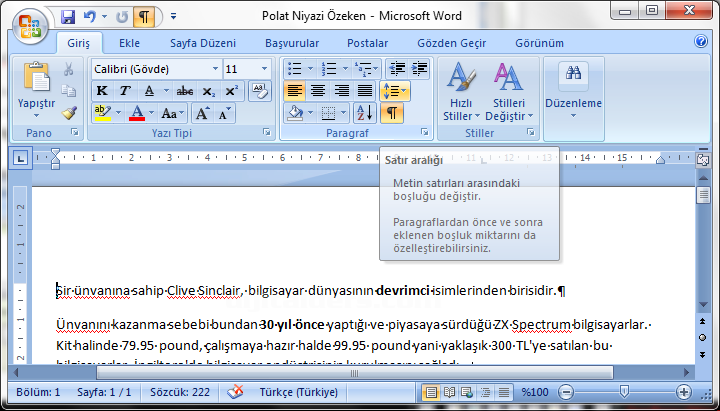The width and height of the screenshot is (720, 411).
Task: Apply bulleted list
Action: pos(294,69)
